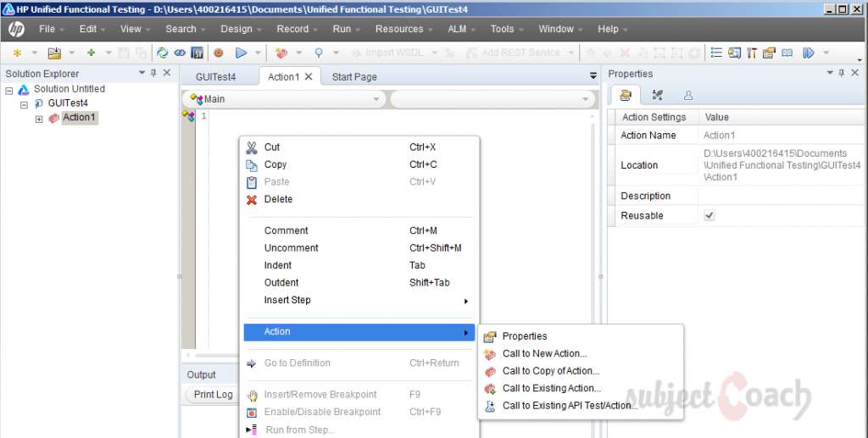Pin the Properties pane
The image size is (868, 438).
point(842,73)
